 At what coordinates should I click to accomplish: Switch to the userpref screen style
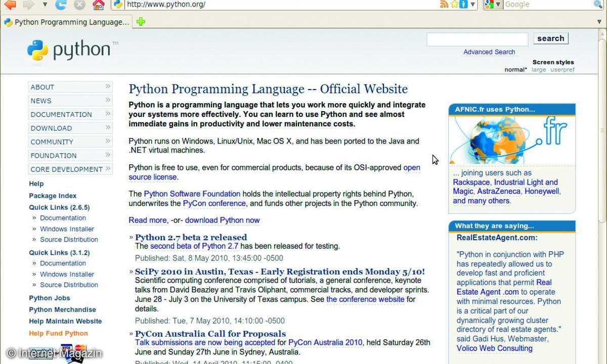click(x=562, y=70)
